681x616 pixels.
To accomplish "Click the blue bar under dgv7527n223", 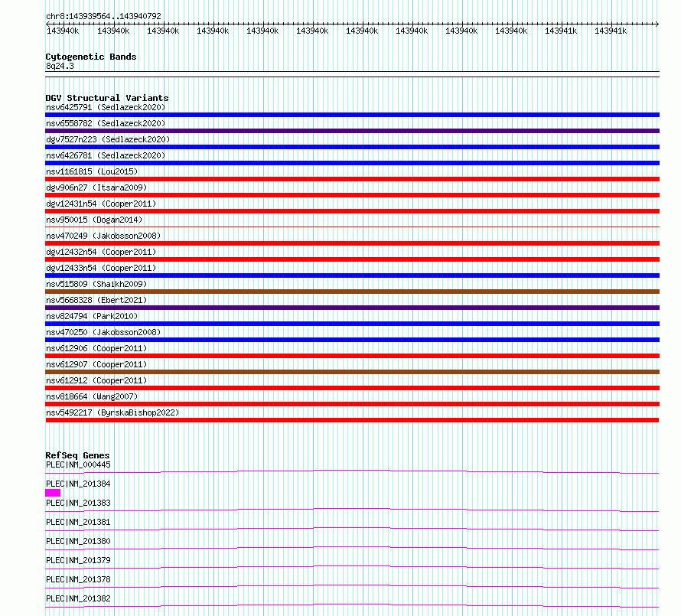I will [352, 147].
